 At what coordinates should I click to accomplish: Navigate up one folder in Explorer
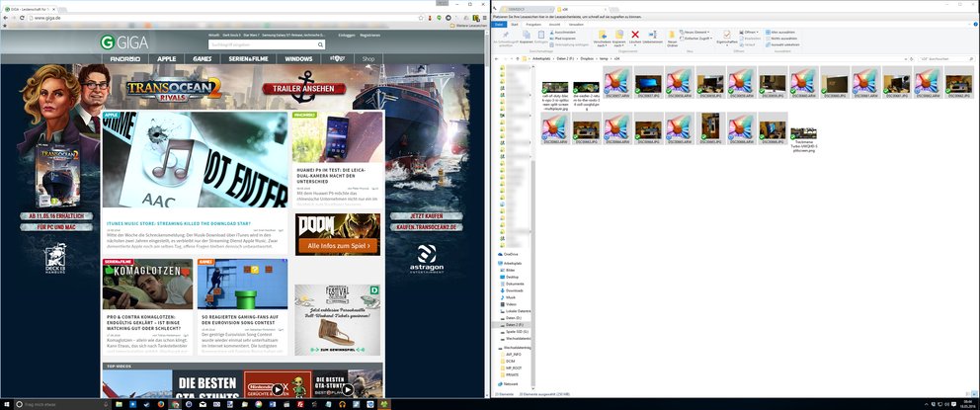[518, 58]
